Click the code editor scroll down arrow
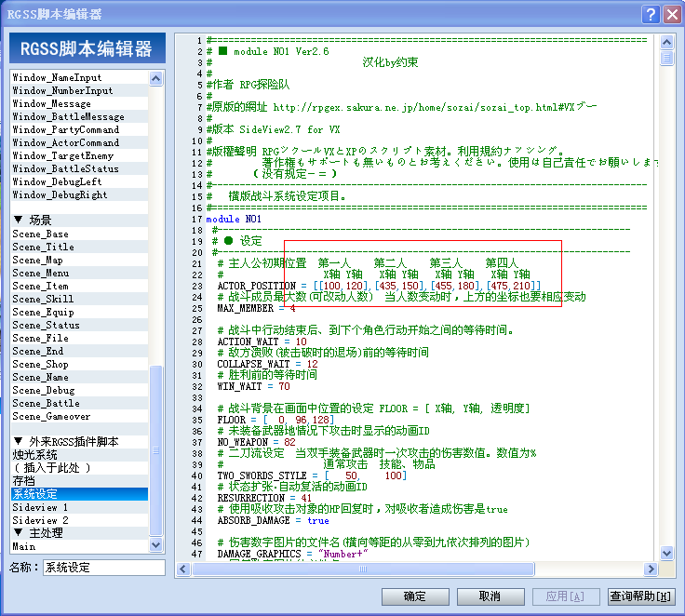The width and height of the screenshot is (685, 616). pos(666,553)
